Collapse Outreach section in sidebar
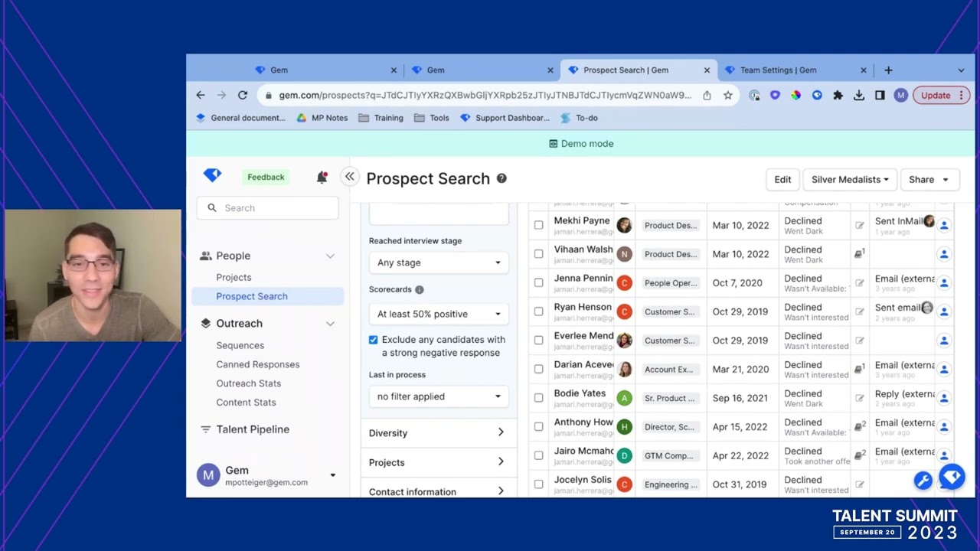Viewport: 980px width, 551px height. (x=330, y=324)
